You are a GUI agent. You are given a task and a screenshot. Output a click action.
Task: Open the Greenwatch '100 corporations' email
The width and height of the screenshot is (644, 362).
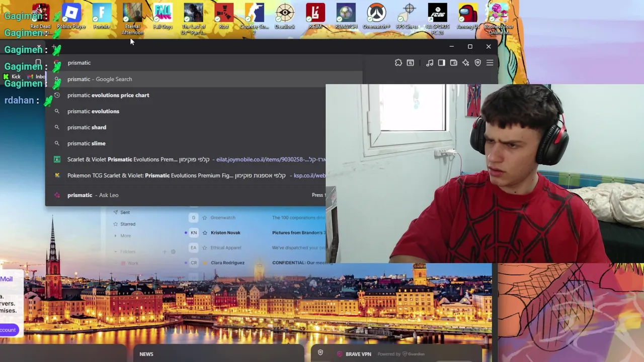click(x=299, y=218)
